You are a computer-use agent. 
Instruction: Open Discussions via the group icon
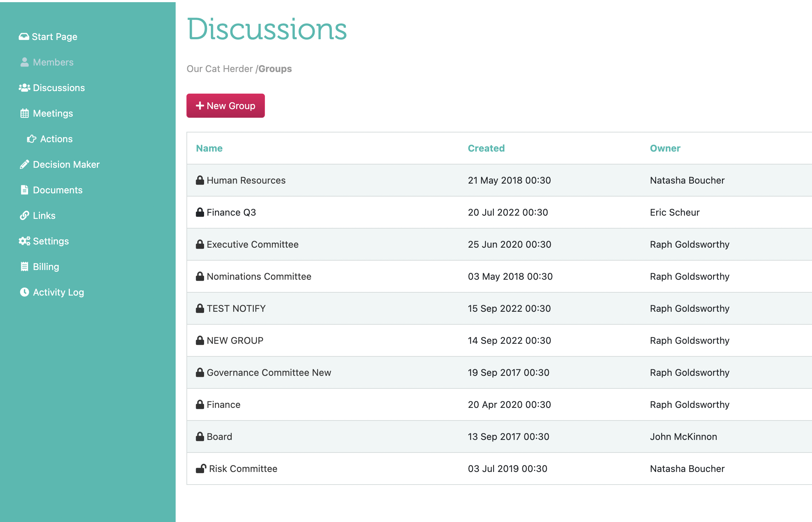pyautogui.click(x=24, y=87)
